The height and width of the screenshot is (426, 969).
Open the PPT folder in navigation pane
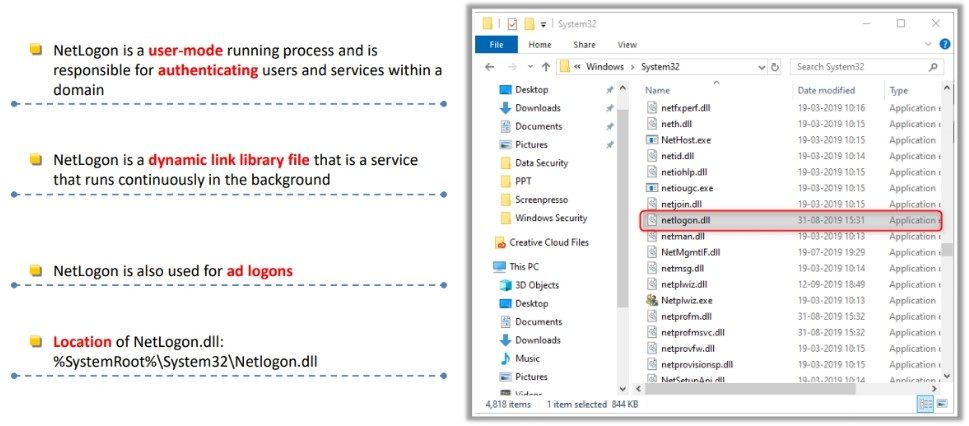(x=515, y=181)
